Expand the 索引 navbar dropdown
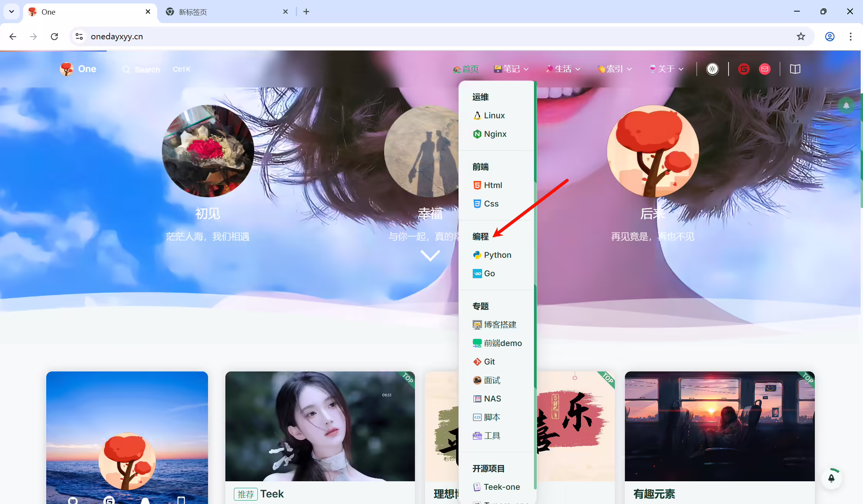 pyautogui.click(x=615, y=69)
